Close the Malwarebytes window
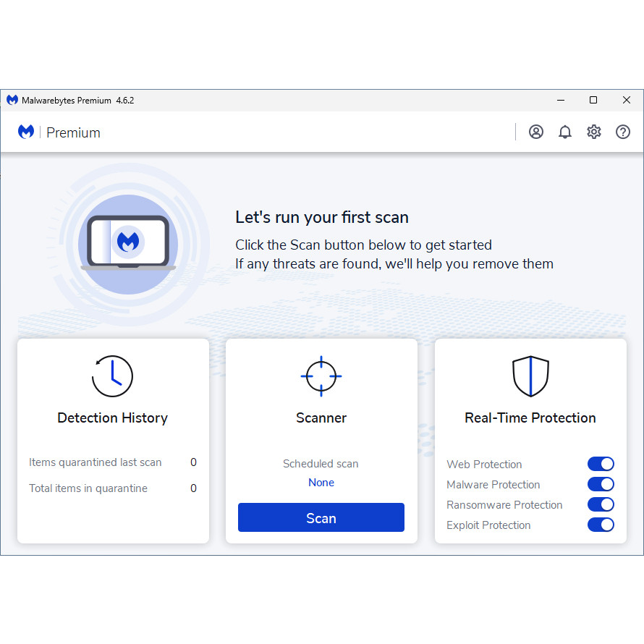644x644 pixels. [x=627, y=100]
